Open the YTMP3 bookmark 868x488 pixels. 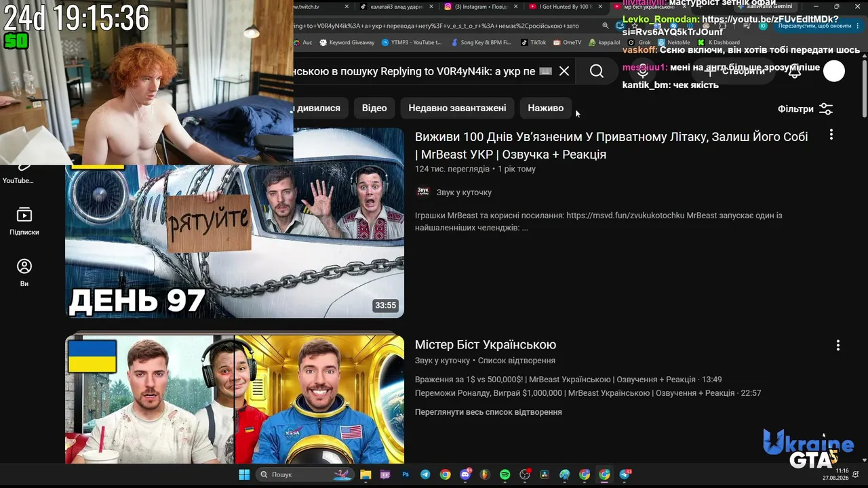click(412, 42)
